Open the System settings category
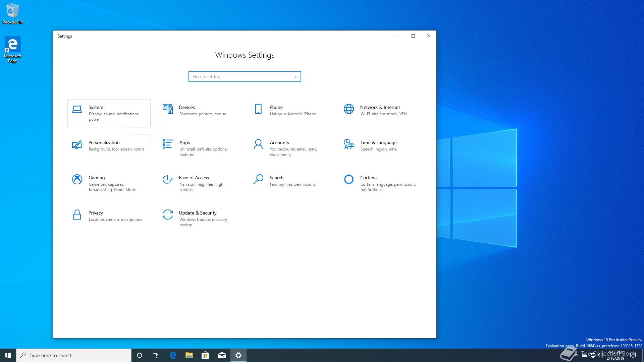This screenshot has width=644, height=362. pyautogui.click(x=109, y=113)
